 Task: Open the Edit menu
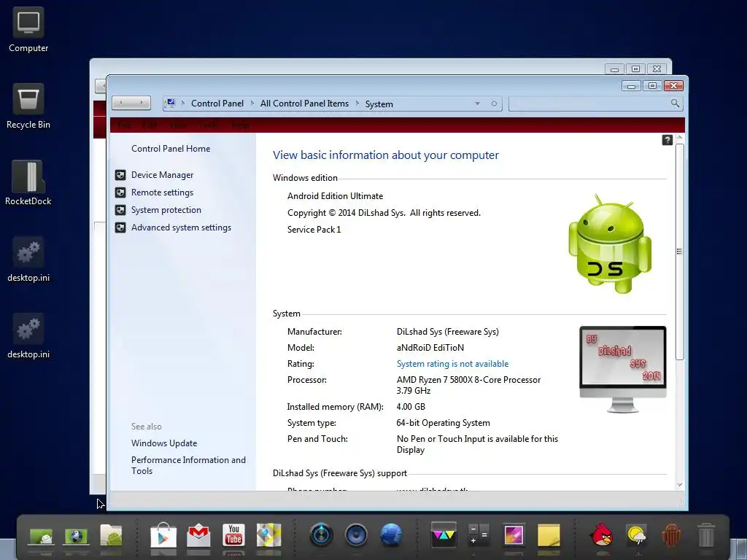(x=149, y=125)
